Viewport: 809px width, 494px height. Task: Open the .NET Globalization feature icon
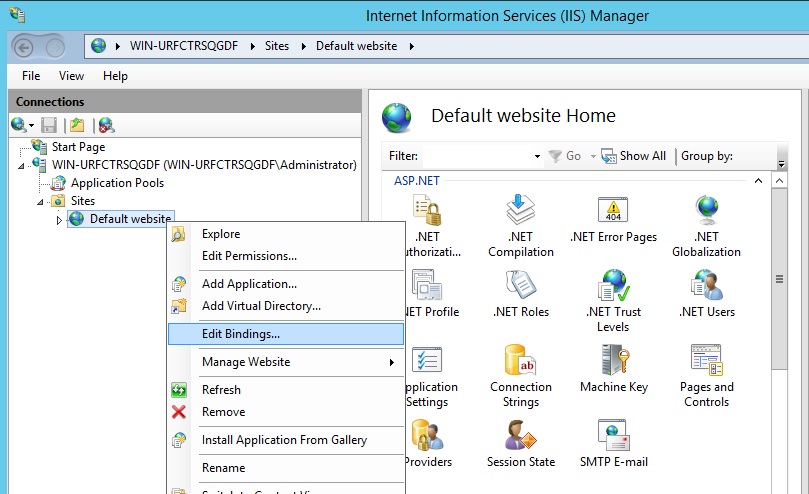pyautogui.click(x=706, y=213)
